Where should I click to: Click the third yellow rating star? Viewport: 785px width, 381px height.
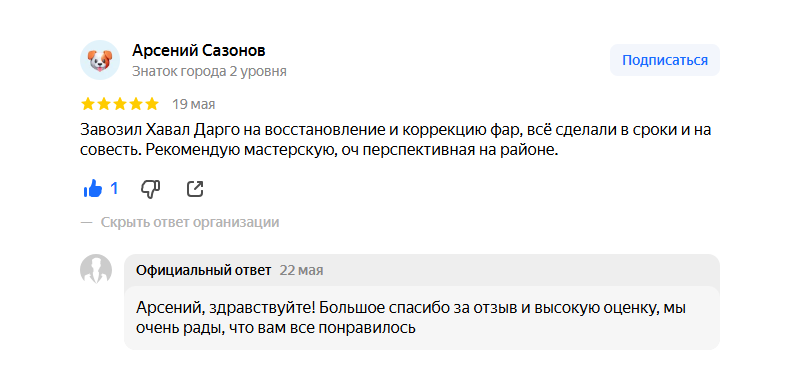click(120, 104)
